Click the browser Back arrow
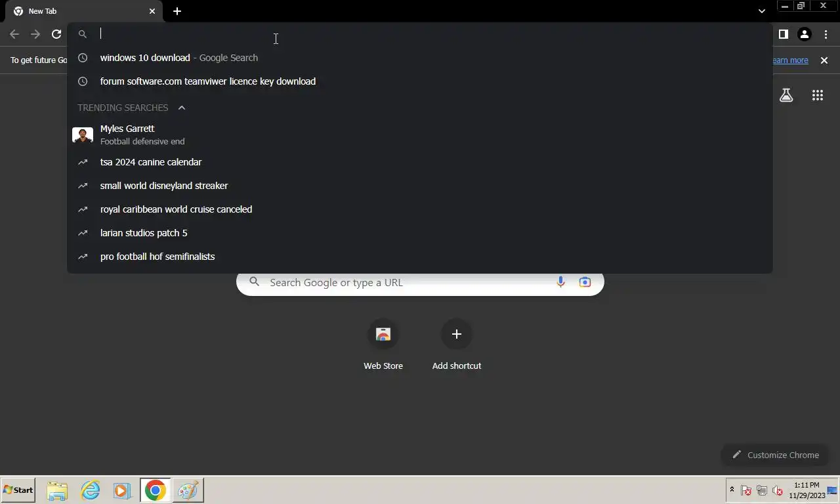This screenshot has height=504, width=840. click(14, 34)
